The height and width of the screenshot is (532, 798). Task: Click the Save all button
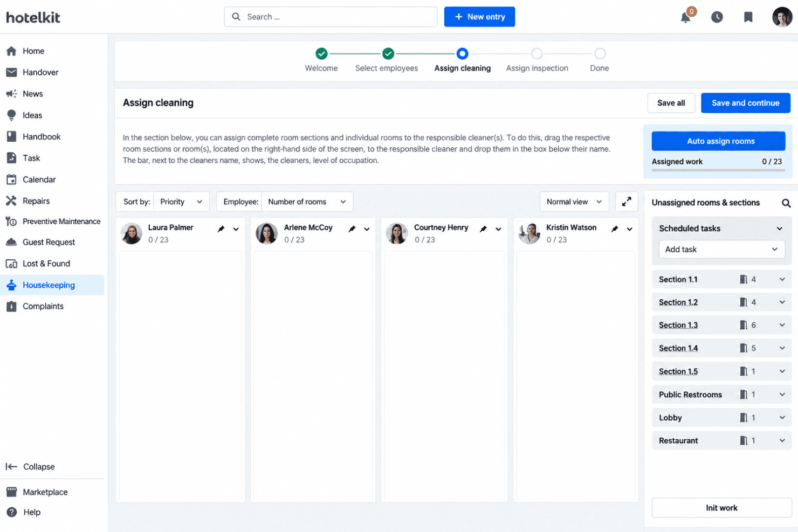click(x=671, y=103)
